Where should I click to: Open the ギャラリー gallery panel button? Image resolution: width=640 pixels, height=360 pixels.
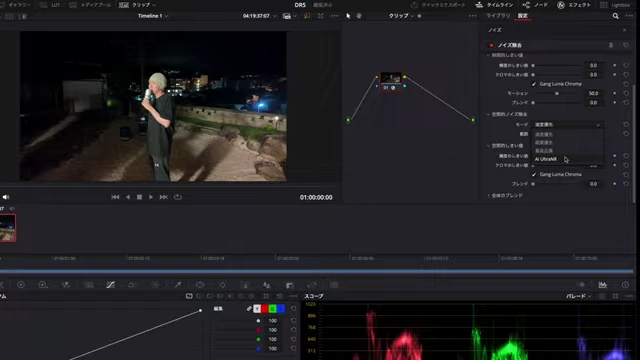16,5
